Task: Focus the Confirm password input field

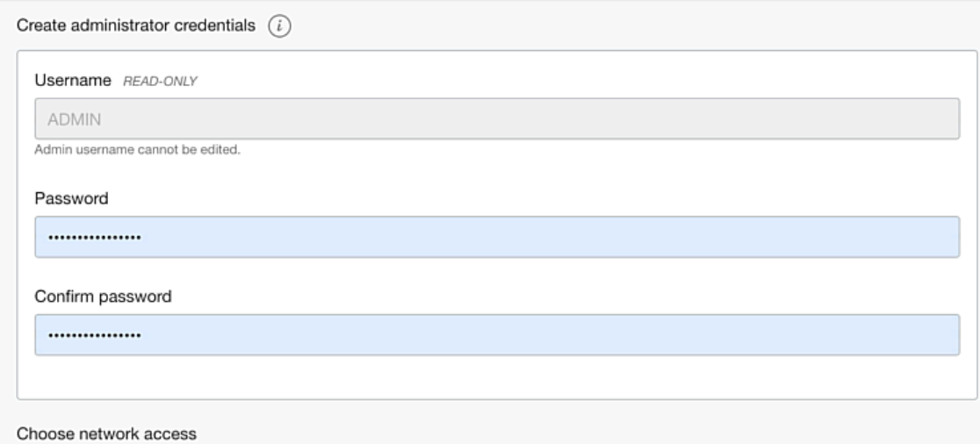Action: [x=497, y=334]
